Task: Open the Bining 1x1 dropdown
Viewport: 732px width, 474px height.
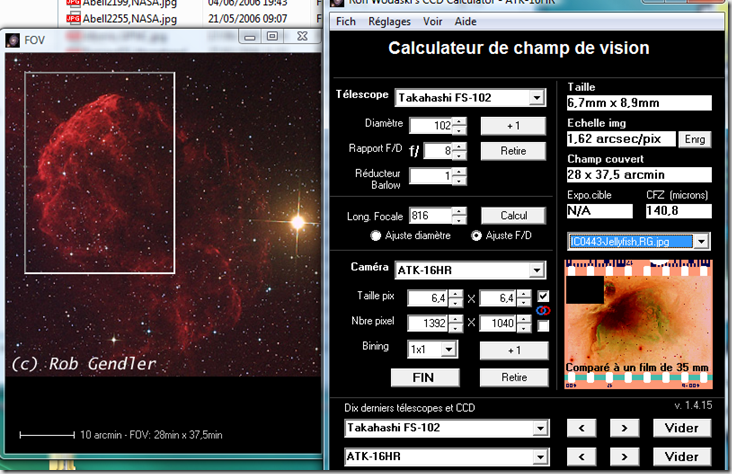Action: point(449,349)
